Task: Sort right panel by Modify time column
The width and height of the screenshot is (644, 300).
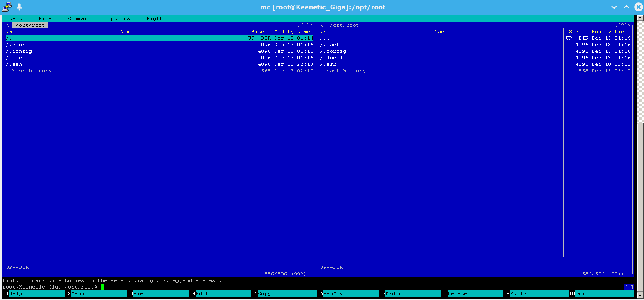Action: (610, 32)
